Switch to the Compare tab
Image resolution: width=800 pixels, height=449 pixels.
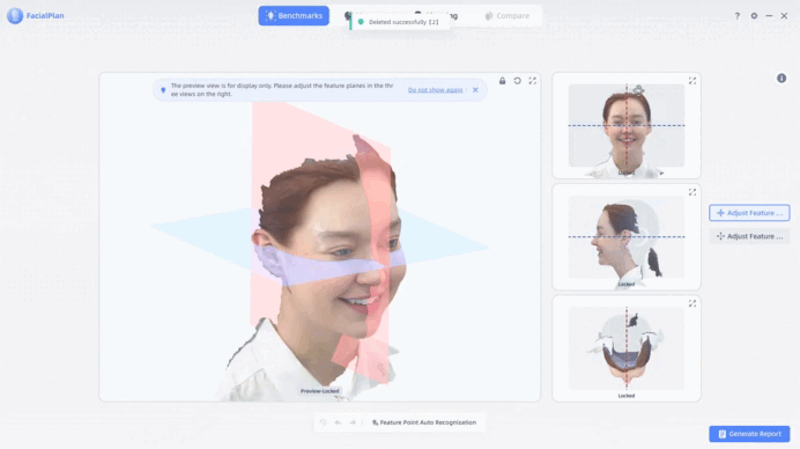pyautogui.click(x=507, y=16)
